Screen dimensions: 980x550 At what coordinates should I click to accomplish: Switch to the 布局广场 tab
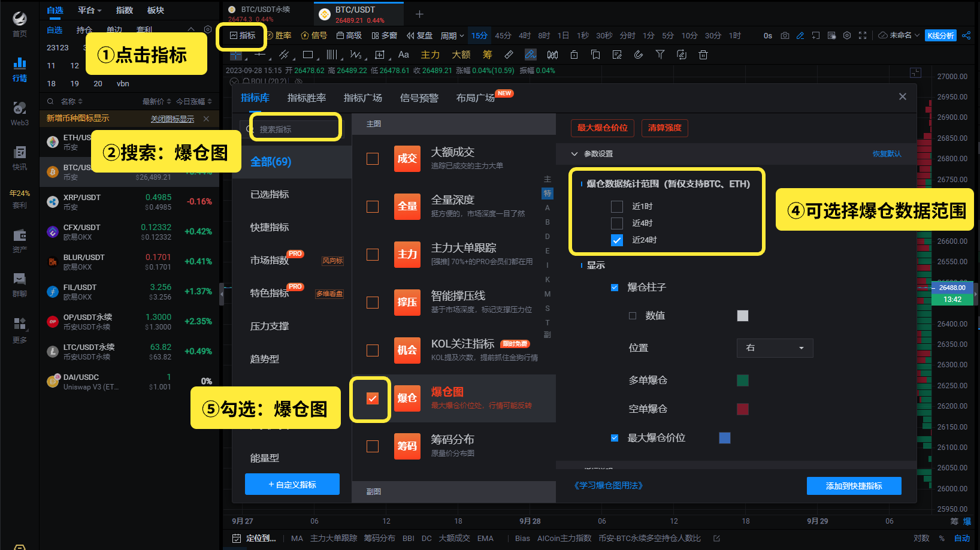(x=475, y=98)
